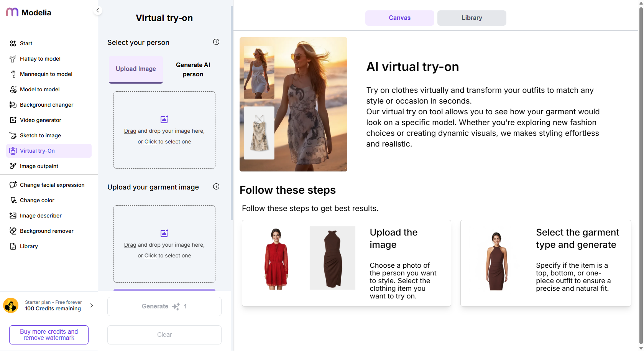Open the Image outpaint feature

[39, 166]
